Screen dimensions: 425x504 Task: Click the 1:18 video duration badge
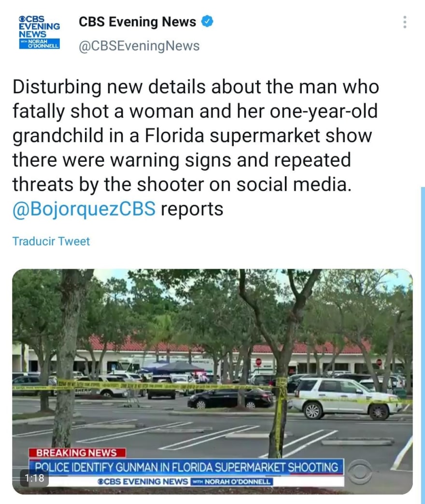(34, 478)
